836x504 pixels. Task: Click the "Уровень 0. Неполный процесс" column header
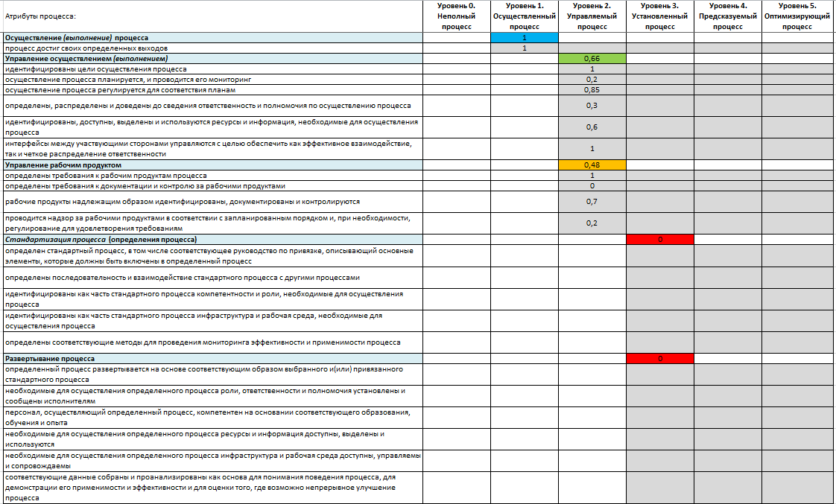pos(456,16)
